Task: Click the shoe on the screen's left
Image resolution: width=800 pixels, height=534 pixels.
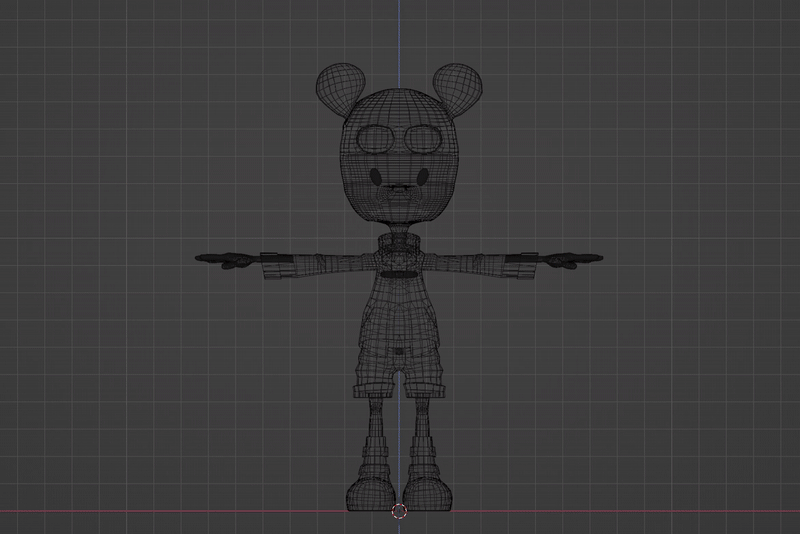Action: [371, 492]
